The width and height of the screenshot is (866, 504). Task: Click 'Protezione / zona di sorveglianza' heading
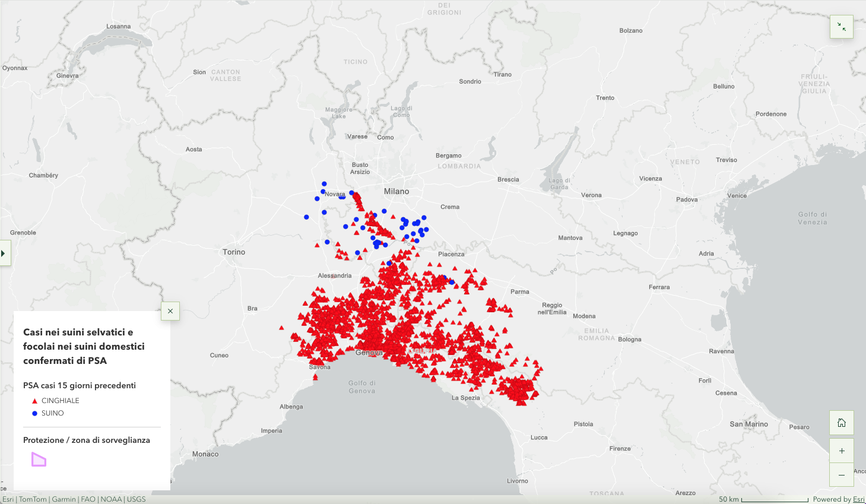click(x=87, y=440)
